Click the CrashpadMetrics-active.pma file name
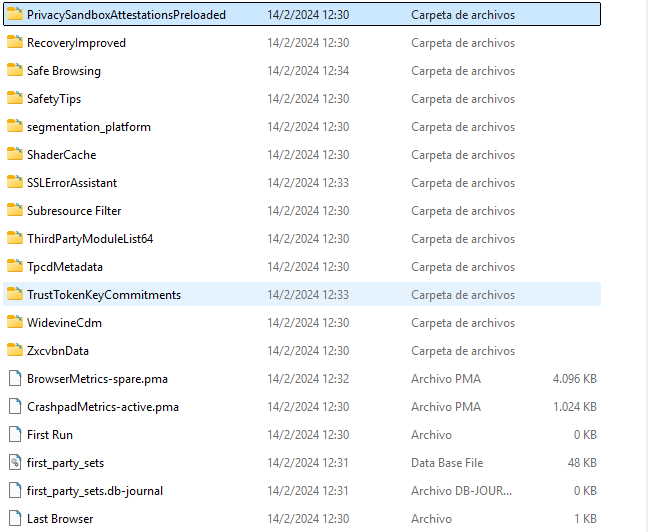The height and width of the screenshot is (532, 648). 103,407
